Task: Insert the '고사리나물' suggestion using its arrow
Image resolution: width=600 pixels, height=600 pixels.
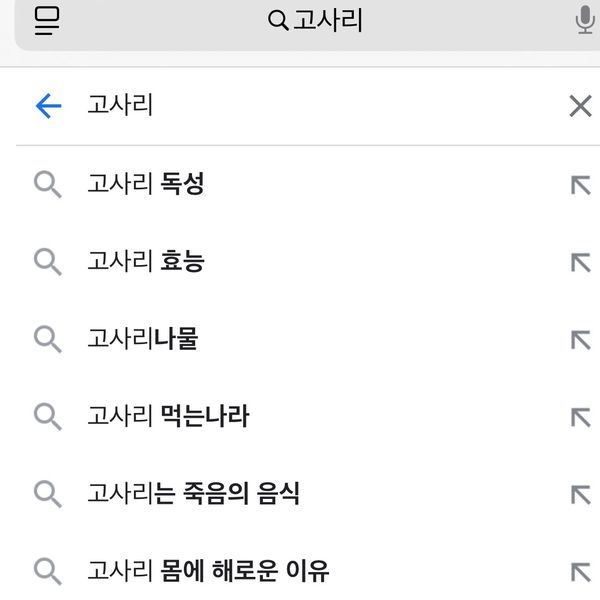Action: coord(580,340)
